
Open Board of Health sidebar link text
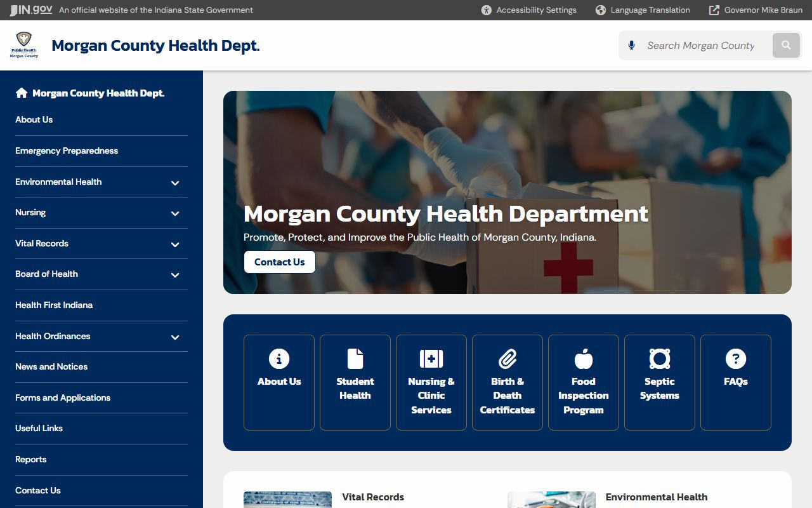46,274
